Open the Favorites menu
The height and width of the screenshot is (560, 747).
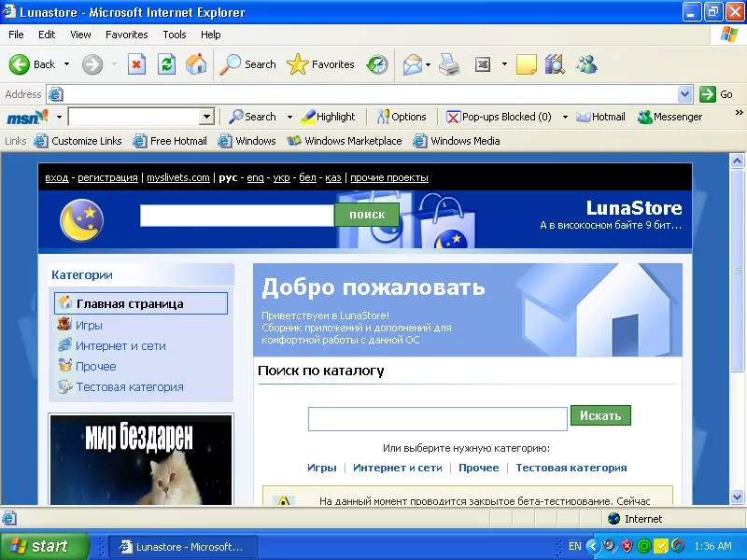coord(127,35)
